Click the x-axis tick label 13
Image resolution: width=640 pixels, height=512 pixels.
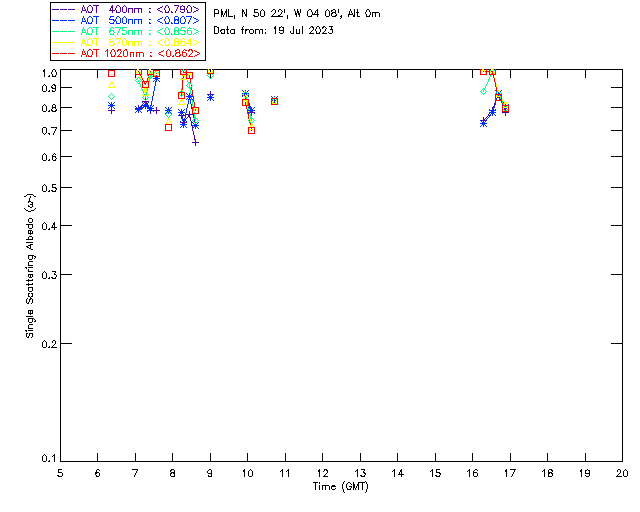coord(360,472)
